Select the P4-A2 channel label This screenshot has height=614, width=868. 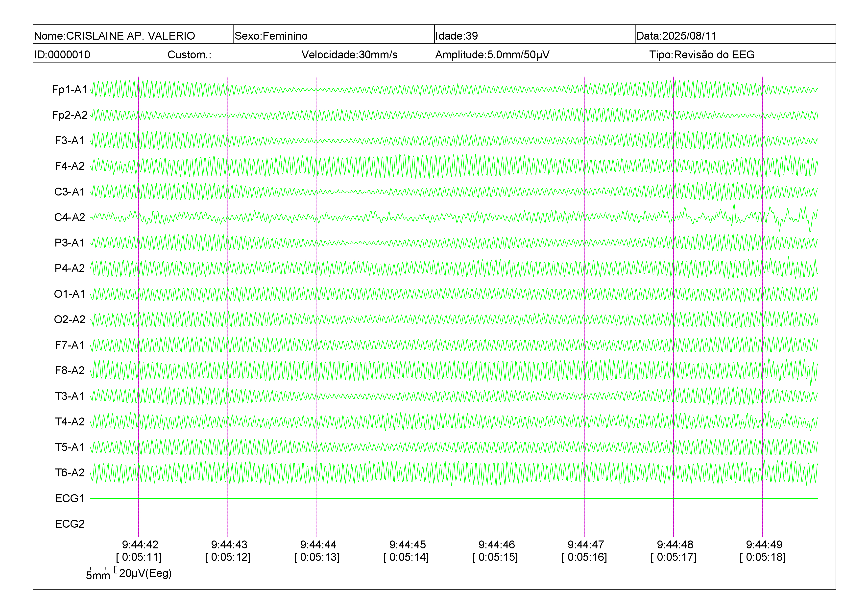(70, 268)
